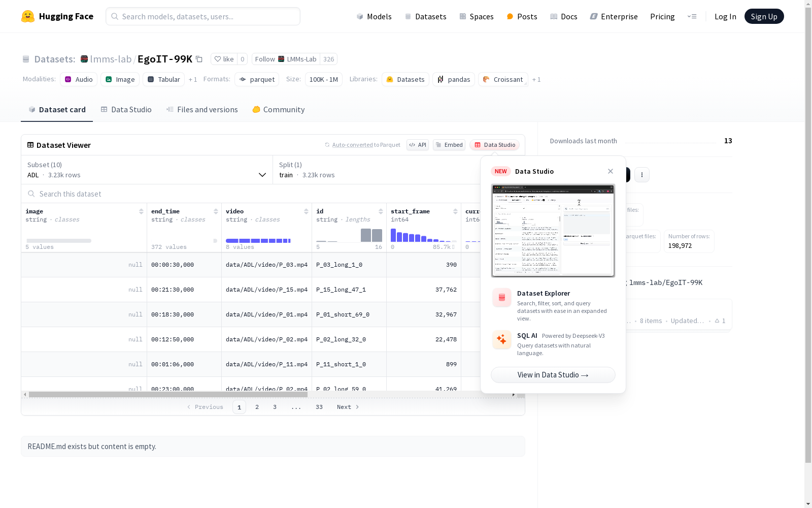Select the pandas library tag

tap(454, 79)
